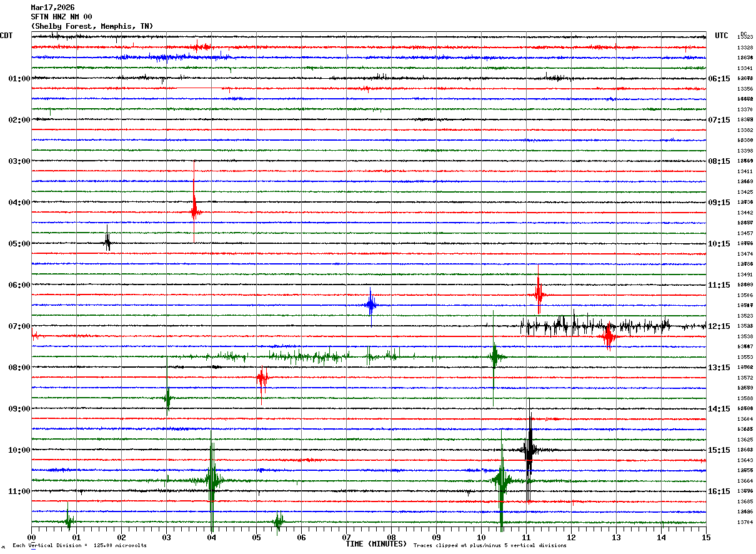Click the 10:00 CDT row label
The width and height of the screenshot is (756, 554).
19,450
